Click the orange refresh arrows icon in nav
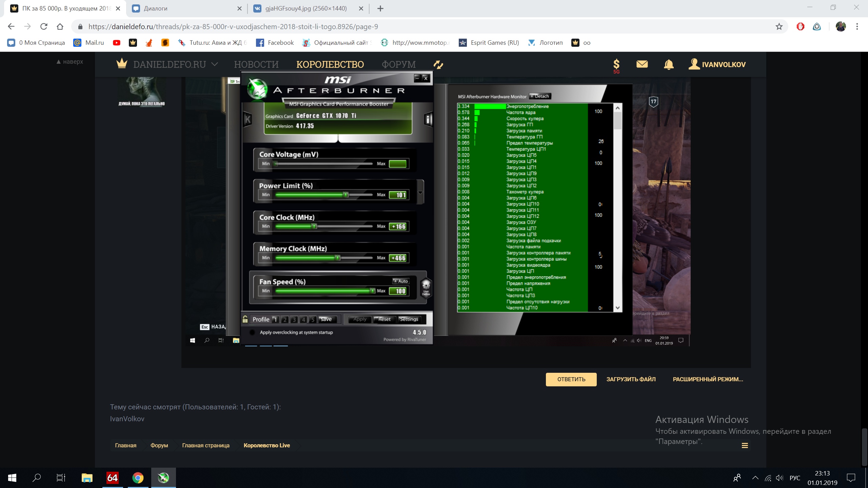This screenshot has height=488, width=868. click(x=438, y=64)
